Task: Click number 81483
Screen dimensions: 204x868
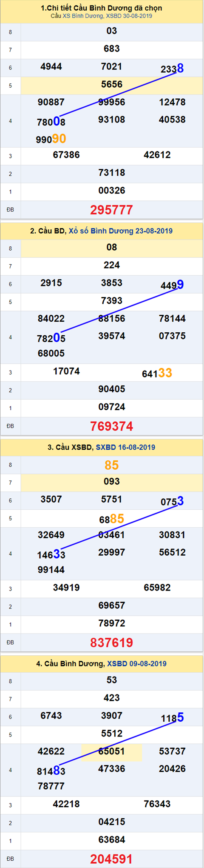Action: 51,771
